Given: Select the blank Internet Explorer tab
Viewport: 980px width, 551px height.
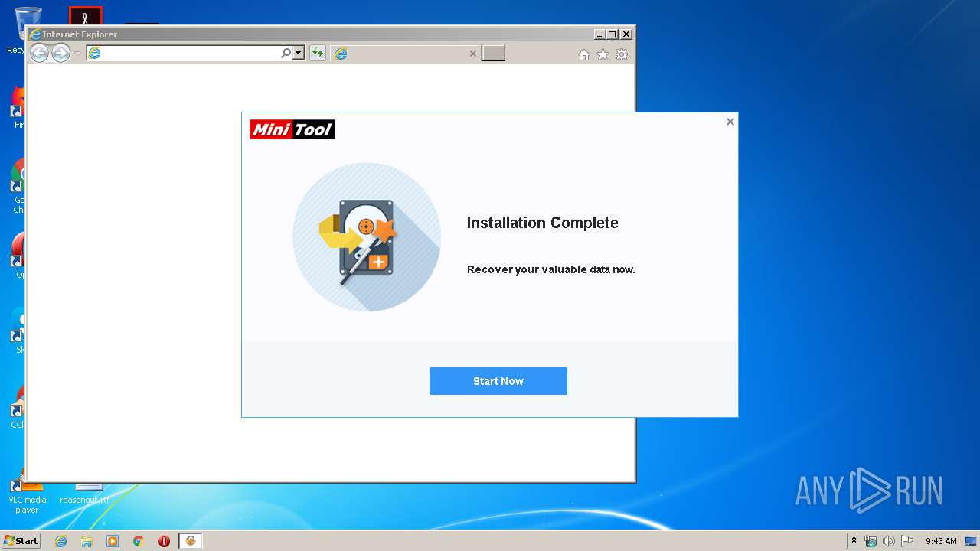Looking at the screenshot, I should click(406, 53).
